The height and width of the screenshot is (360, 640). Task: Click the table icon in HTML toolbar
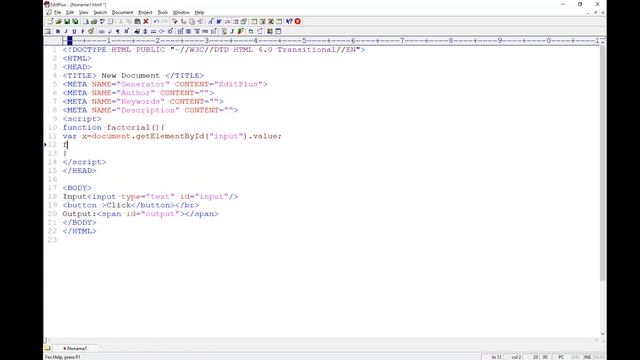[180, 31]
